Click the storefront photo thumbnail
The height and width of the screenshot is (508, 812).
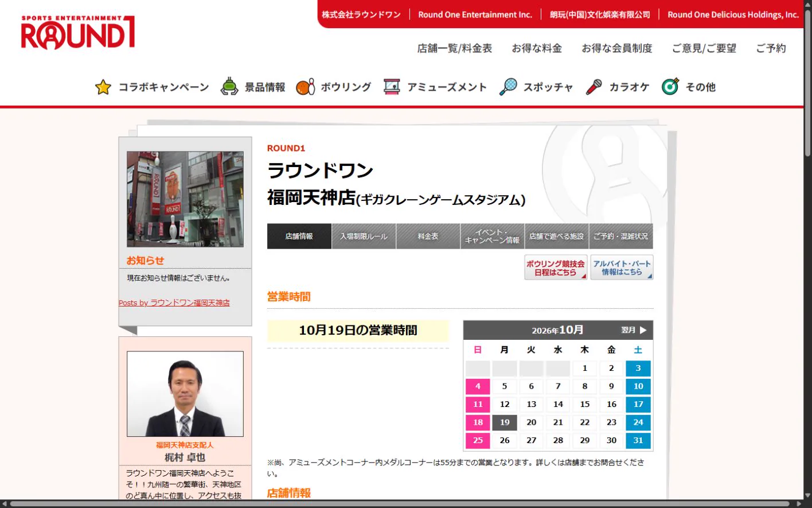185,199
